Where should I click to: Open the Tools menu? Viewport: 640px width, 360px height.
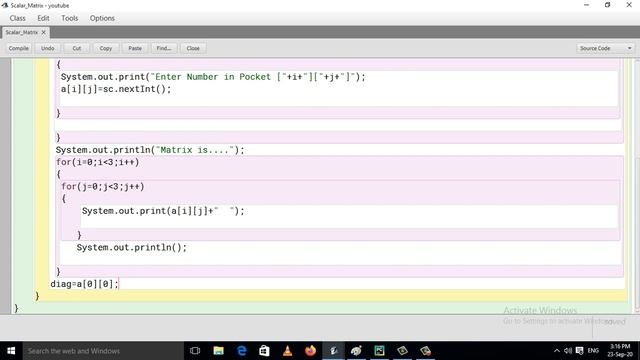point(69,18)
